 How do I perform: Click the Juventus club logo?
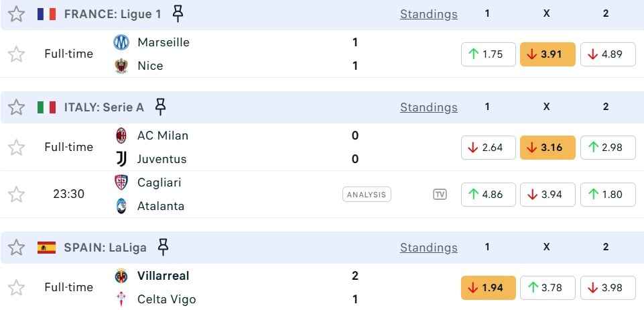pos(121,159)
